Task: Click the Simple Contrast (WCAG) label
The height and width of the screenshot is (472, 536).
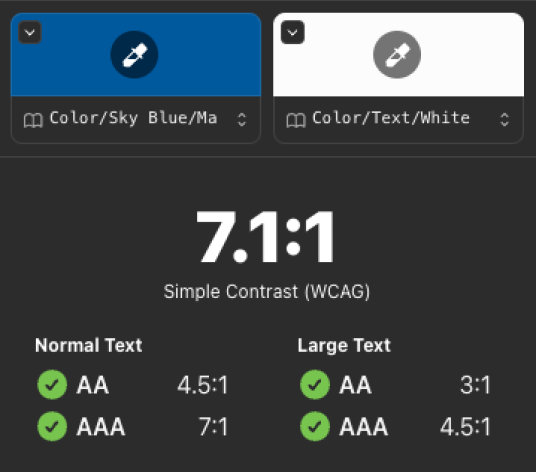Action: pos(267,292)
